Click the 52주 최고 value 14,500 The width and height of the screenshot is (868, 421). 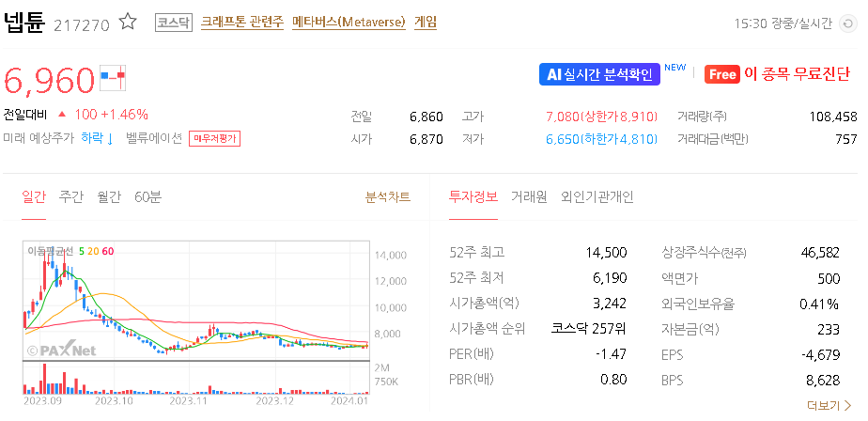[x=606, y=253]
